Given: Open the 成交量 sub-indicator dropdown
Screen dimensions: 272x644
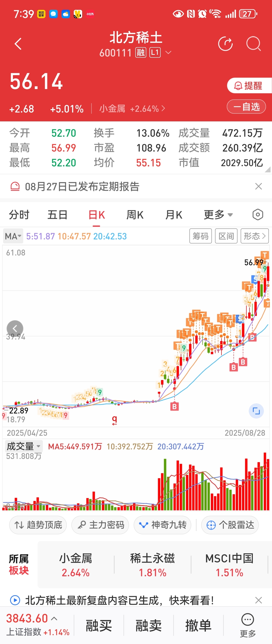Looking at the screenshot, I should 24,446.
